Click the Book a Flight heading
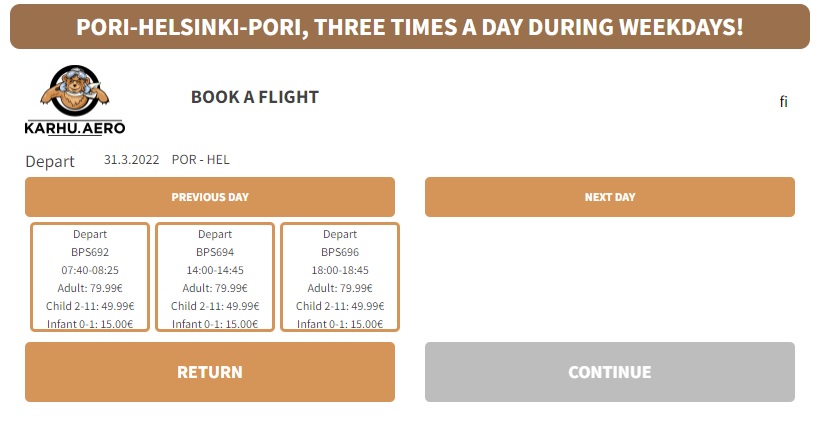 pos(255,97)
